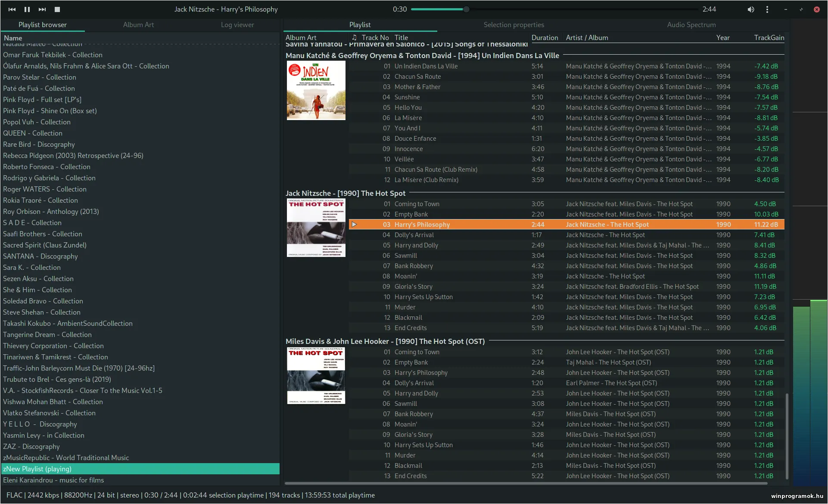This screenshot has width=828, height=504.
Task: Show the Audio Spectrum tab
Action: tap(691, 25)
